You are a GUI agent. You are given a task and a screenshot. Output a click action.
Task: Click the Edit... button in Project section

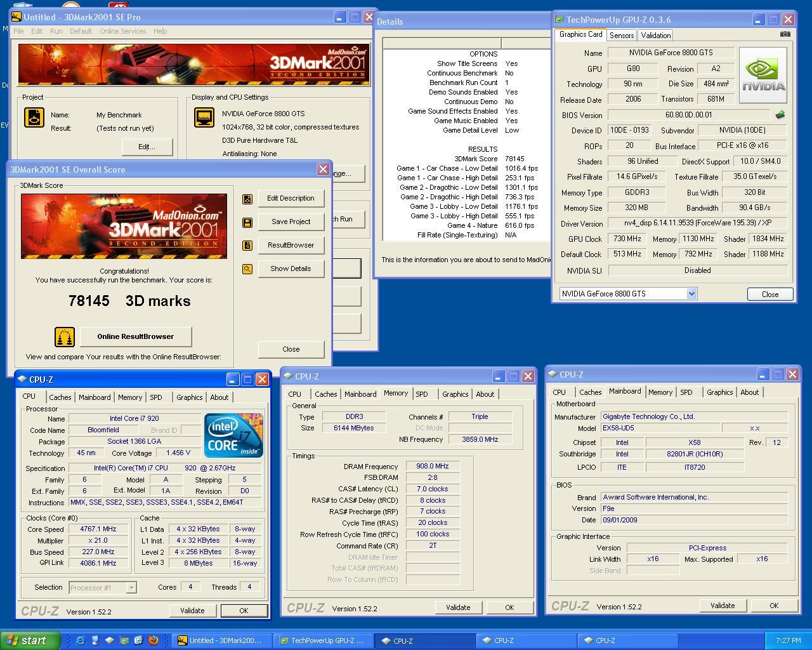tap(147, 147)
